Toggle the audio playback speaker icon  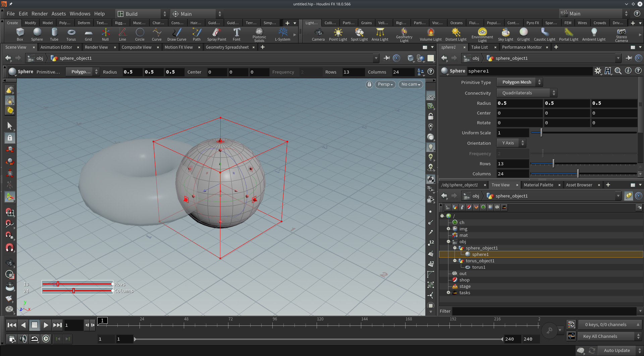click(x=23, y=339)
